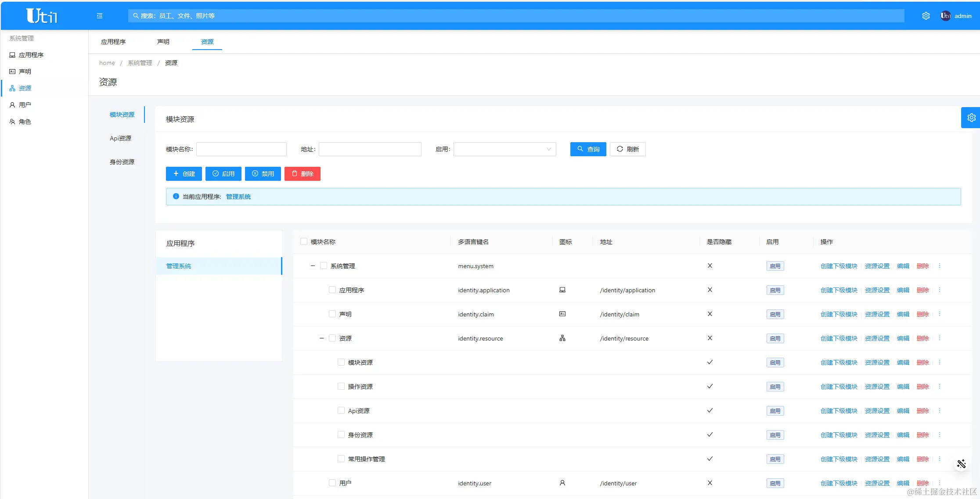The width and height of the screenshot is (980, 499).
Task: Check the 模块资源 row checkbox
Action: pos(341,363)
